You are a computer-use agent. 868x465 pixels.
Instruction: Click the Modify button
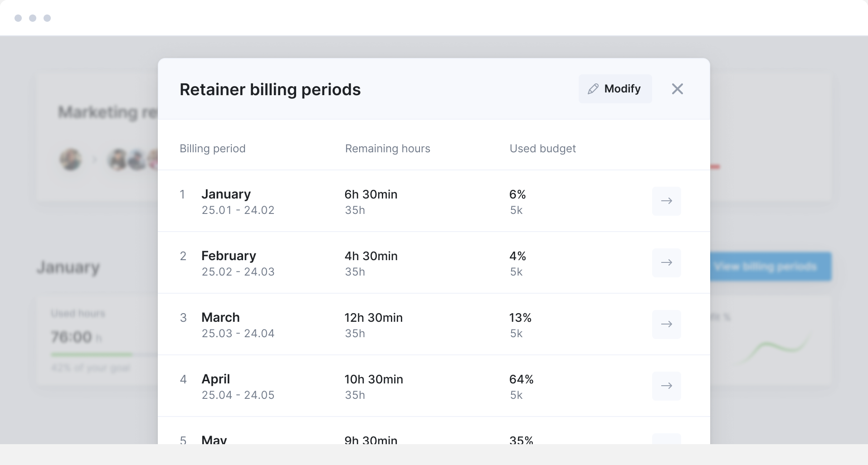[x=615, y=89]
